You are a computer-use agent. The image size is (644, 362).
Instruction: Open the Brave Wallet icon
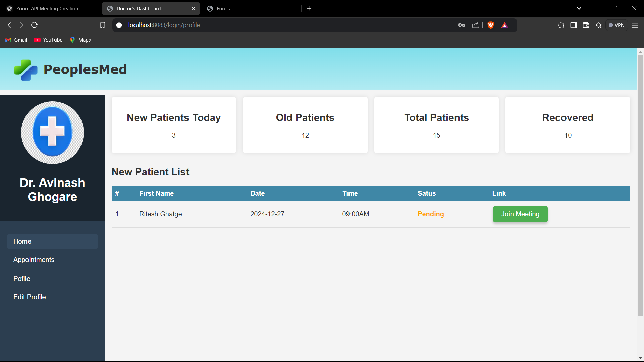[x=586, y=25]
